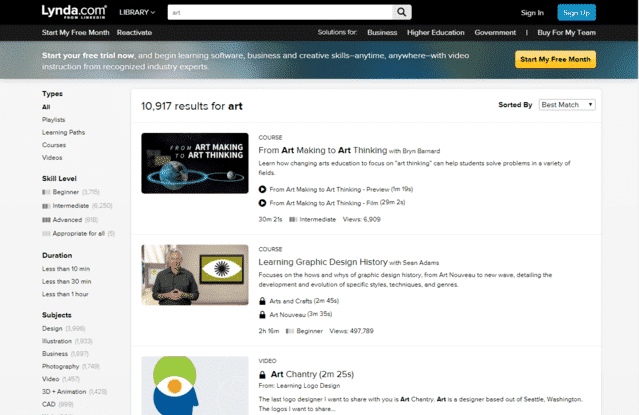This screenshot has width=639, height=415.
Task: Open Business solutions link
Action: tap(382, 33)
